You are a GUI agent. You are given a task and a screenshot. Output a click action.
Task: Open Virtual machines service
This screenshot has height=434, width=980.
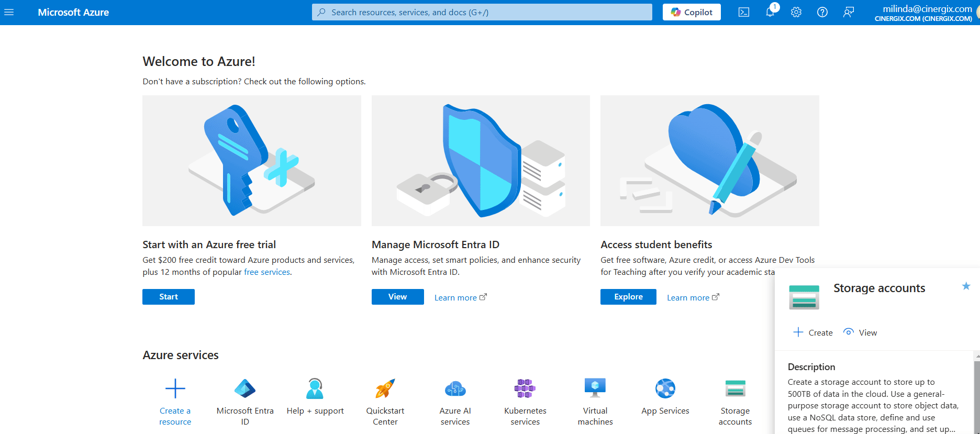(x=595, y=389)
